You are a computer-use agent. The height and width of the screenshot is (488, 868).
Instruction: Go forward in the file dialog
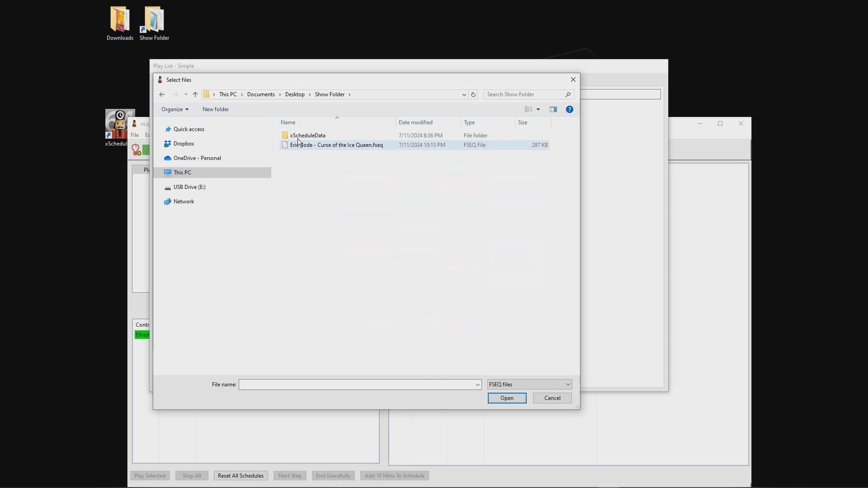pos(175,94)
